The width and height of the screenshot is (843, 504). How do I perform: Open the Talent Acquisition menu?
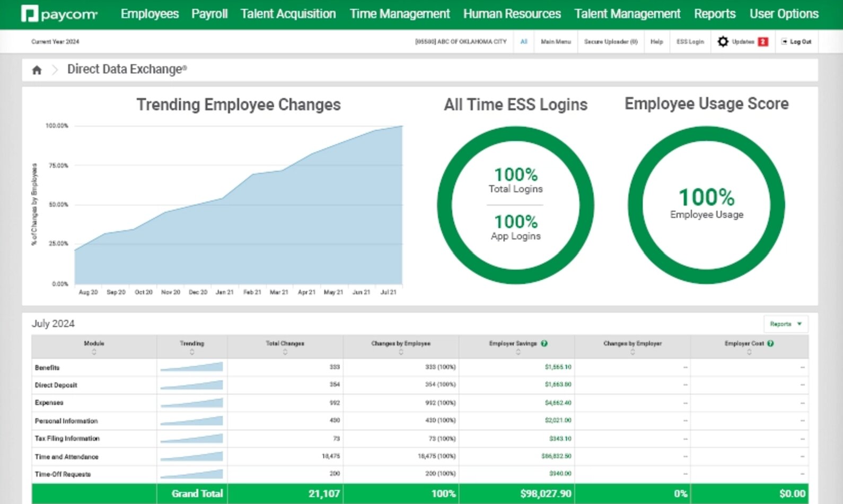[288, 14]
